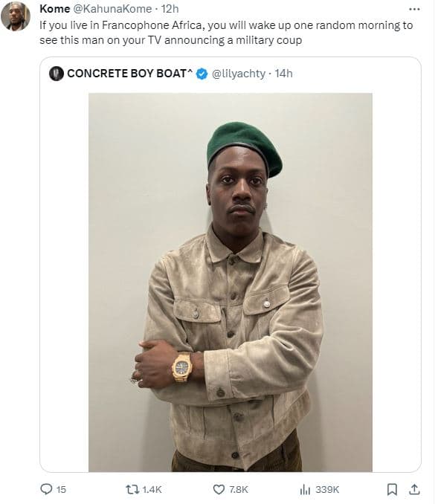Click the repost arrows icon
441x504 pixels.
[132, 490]
